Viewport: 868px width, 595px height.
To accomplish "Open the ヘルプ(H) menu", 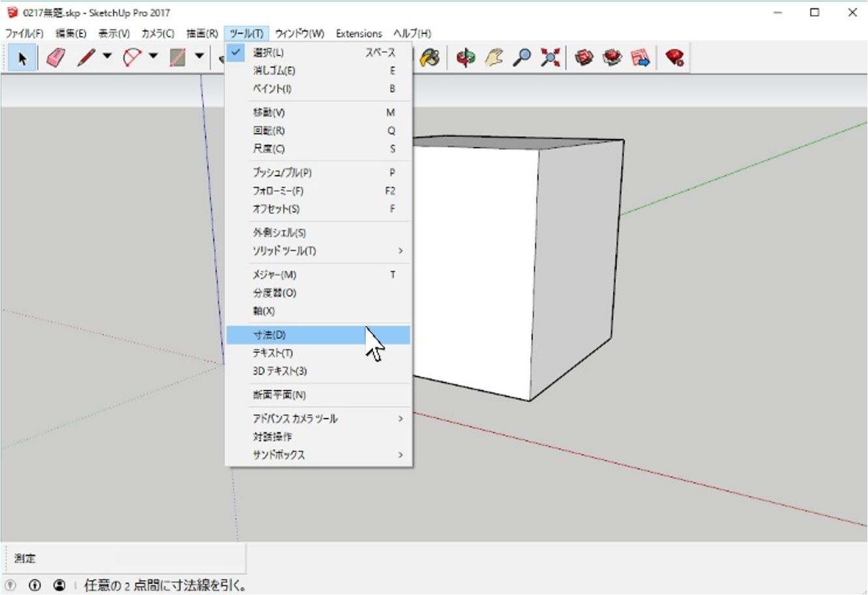I will [x=412, y=33].
